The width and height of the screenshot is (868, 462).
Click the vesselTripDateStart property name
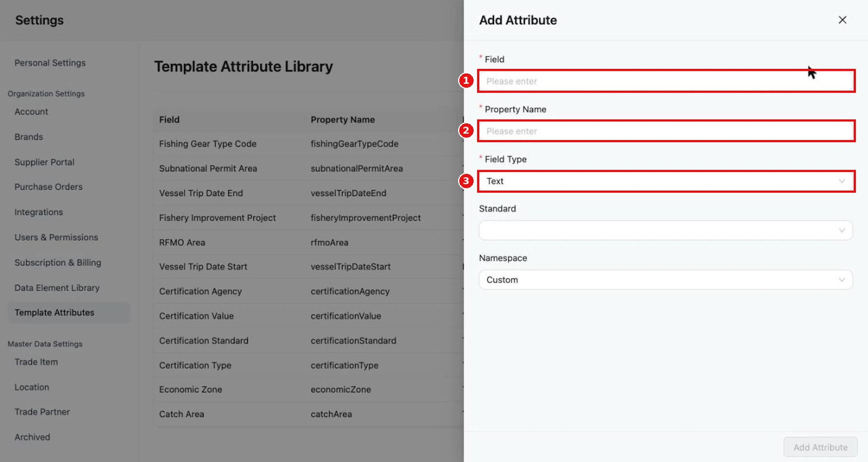click(x=350, y=266)
